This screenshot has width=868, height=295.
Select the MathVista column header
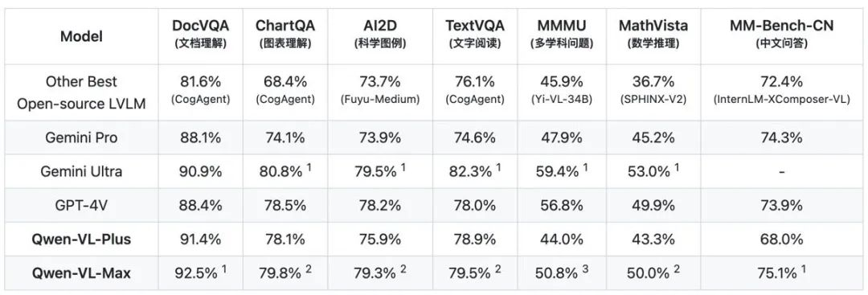click(x=653, y=34)
